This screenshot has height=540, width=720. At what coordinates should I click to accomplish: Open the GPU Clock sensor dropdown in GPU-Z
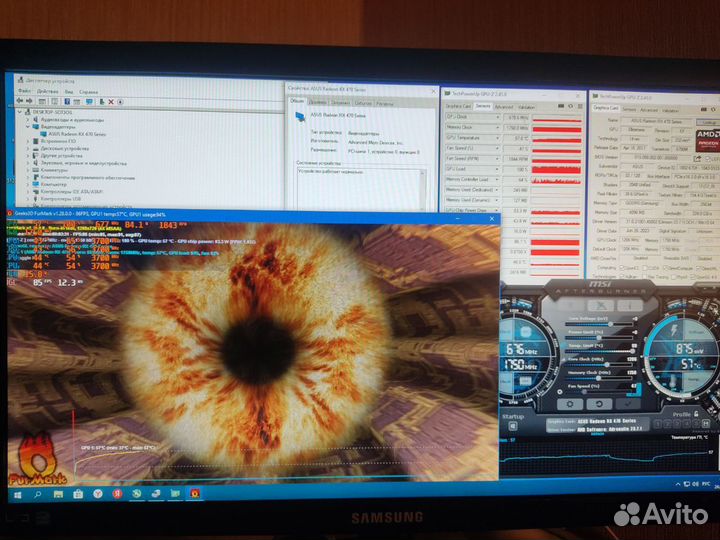coord(497,117)
